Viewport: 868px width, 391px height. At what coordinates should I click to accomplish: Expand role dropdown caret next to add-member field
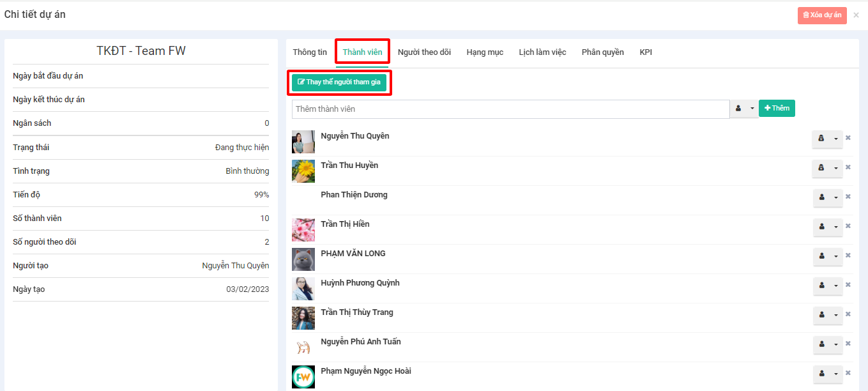pyautogui.click(x=752, y=109)
